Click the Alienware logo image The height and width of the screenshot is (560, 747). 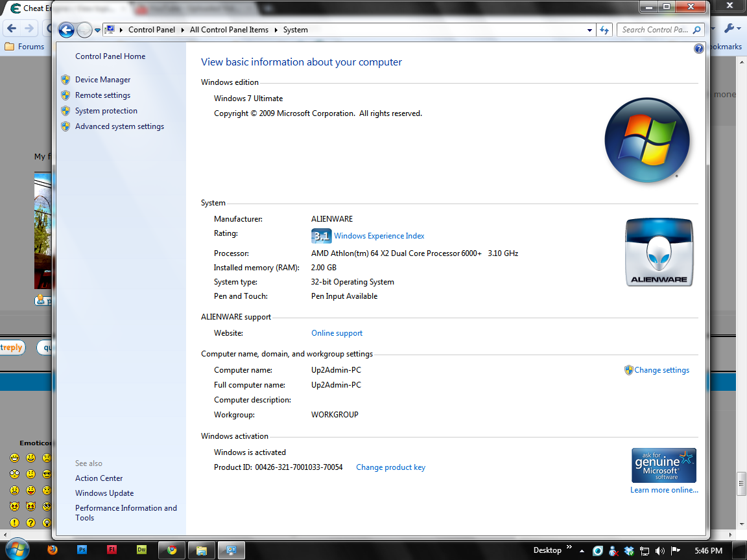tap(659, 252)
